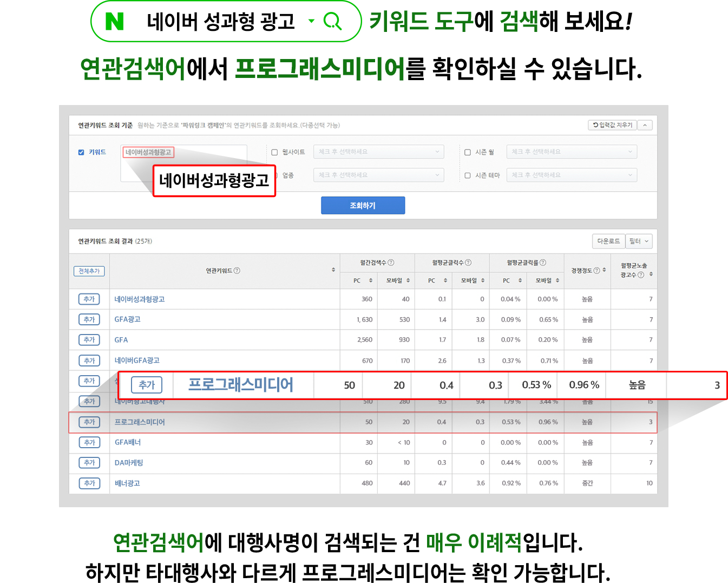This screenshot has width=728, height=583.
Task: Sort the 연관키워드 column
Action: tap(333, 270)
